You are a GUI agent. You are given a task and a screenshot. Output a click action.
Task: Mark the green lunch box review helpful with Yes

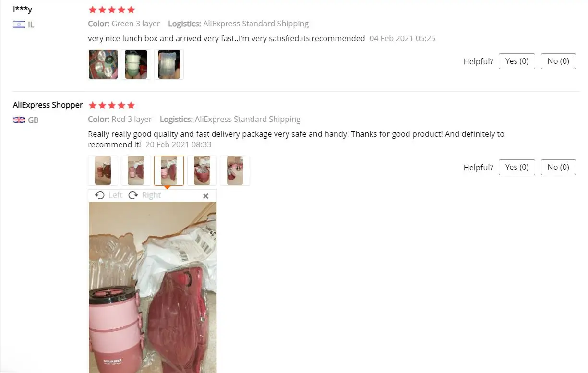[x=517, y=61]
